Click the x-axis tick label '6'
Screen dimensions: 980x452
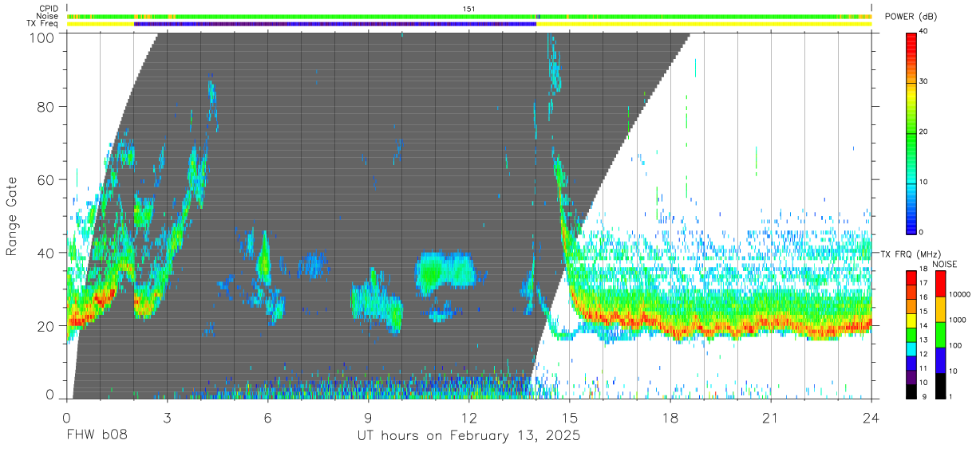coord(267,417)
